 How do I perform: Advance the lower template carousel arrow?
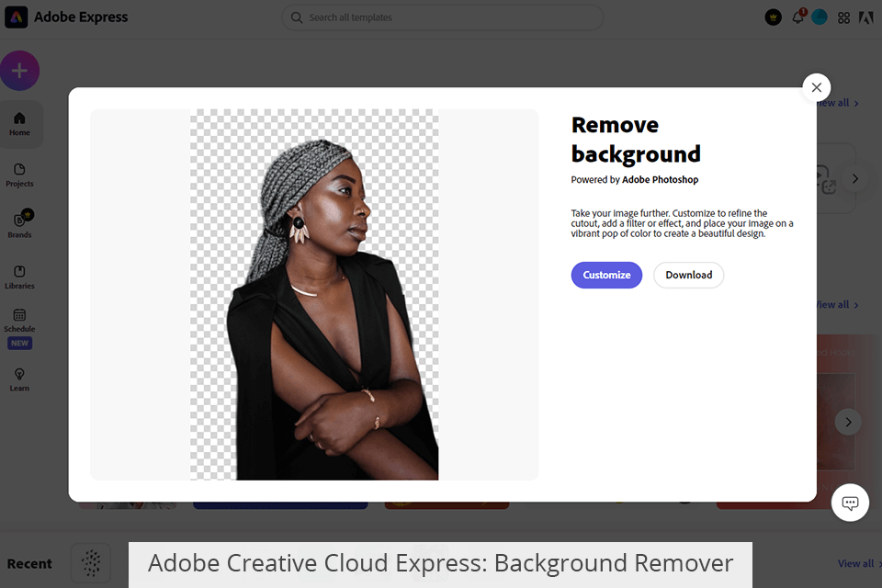tap(848, 422)
